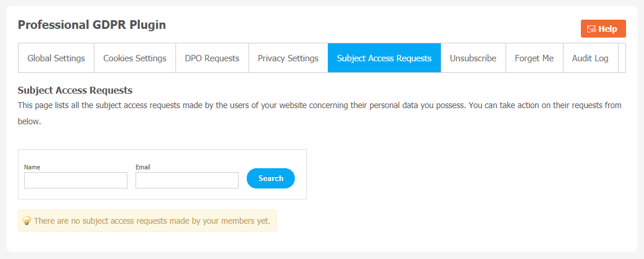The image size is (644, 259).
Task: Select the Subject Access Requests tab
Action: (384, 58)
